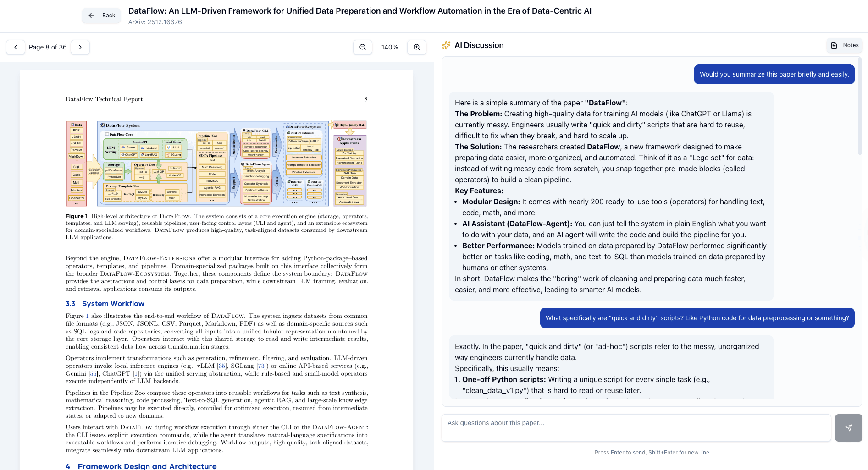The height and width of the screenshot is (470, 868).
Task: Click the 'Would you summarize this paper' message bubble
Action: 774,74
